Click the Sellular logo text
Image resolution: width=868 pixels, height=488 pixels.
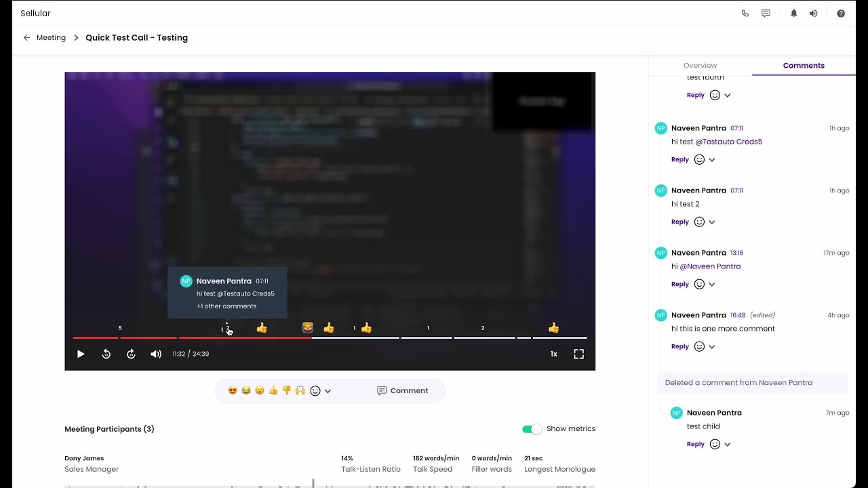coord(35,14)
